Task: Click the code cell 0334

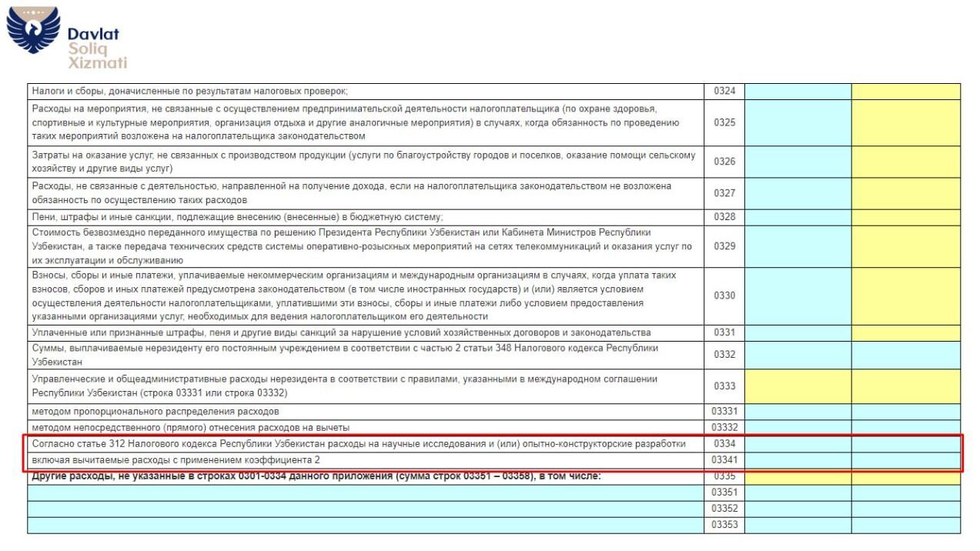Action: pyautogui.click(x=724, y=444)
